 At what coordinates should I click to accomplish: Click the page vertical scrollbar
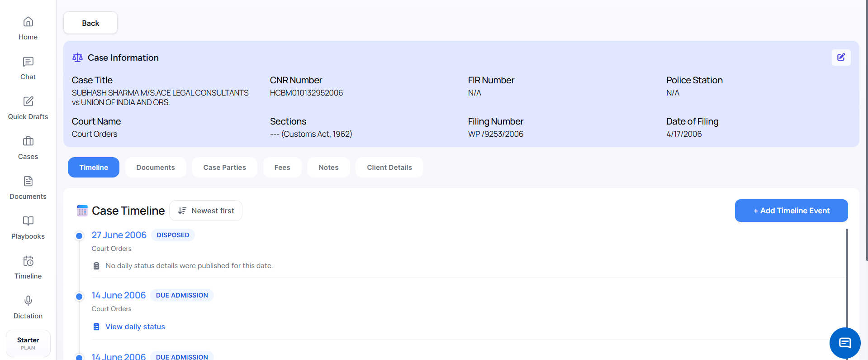(866, 130)
